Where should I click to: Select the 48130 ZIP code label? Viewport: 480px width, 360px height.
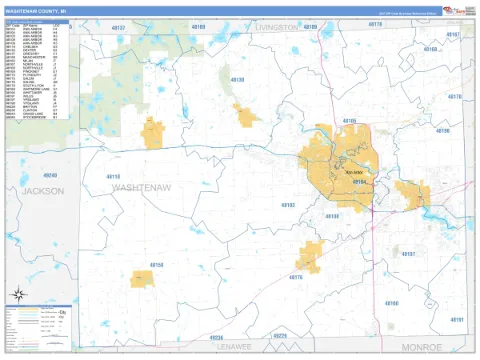237,80
